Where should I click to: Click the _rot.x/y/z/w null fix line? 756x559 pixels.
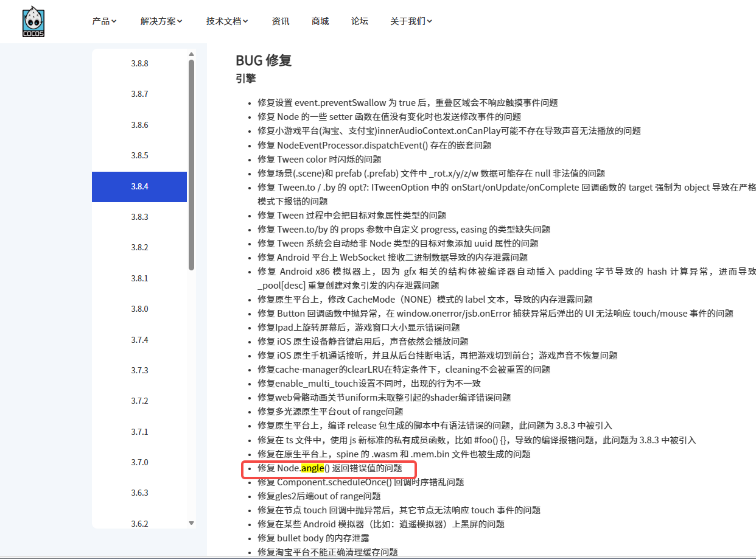(x=432, y=173)
